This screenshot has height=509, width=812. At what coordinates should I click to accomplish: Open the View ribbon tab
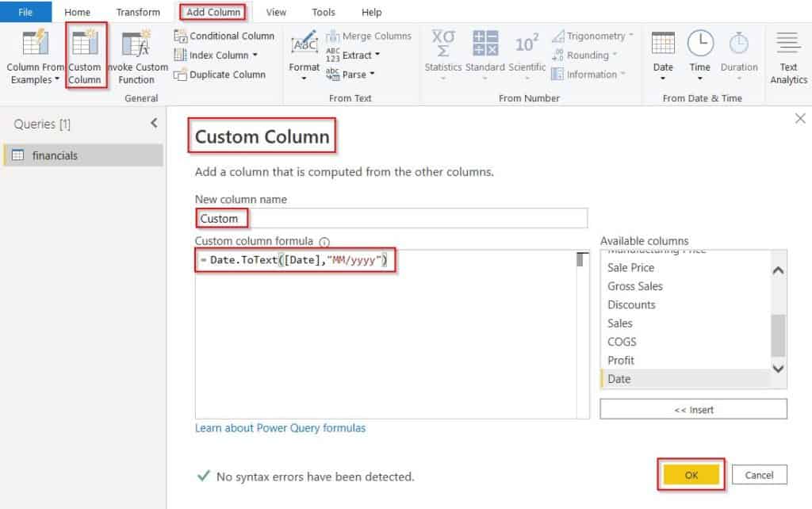click(x=276, y=12)
